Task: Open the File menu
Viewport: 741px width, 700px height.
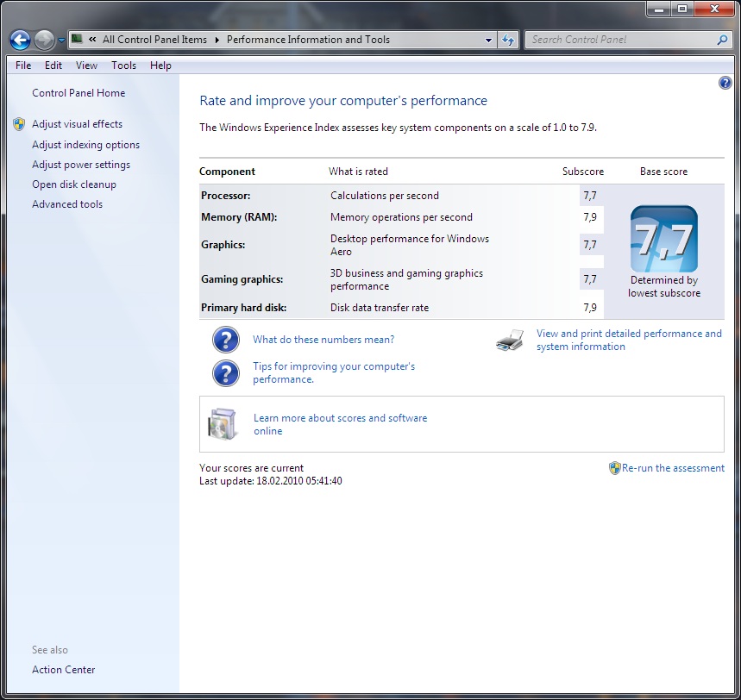Action: coord(23,66)
